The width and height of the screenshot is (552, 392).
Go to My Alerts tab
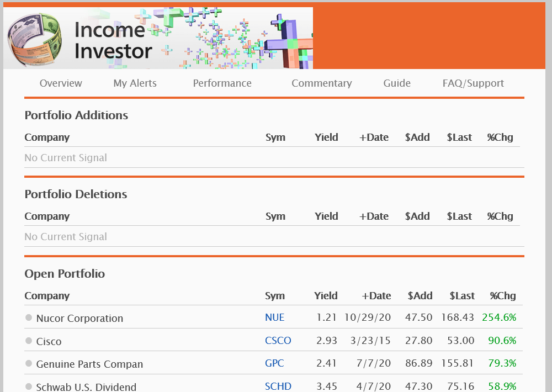pyautogui.click(x=135, y=83)
